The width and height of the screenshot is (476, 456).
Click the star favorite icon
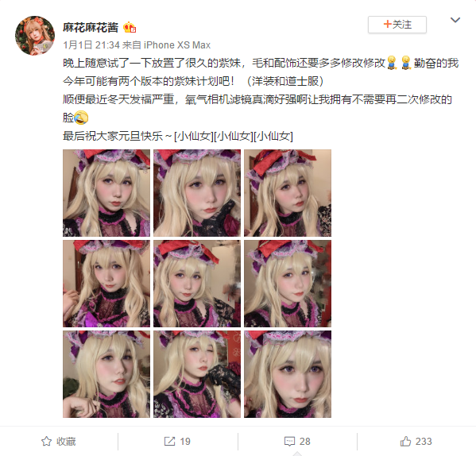coord(46,441)
